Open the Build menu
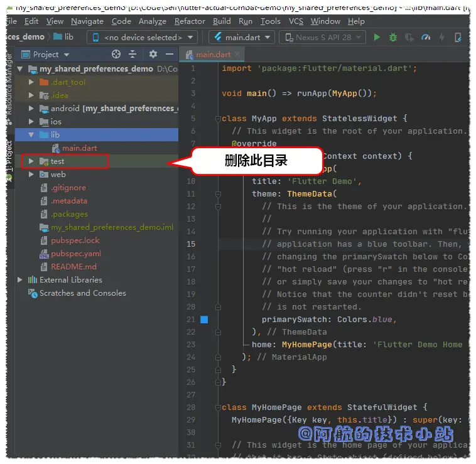The height and width of the screenshot is (464, 476). (222, 21)
